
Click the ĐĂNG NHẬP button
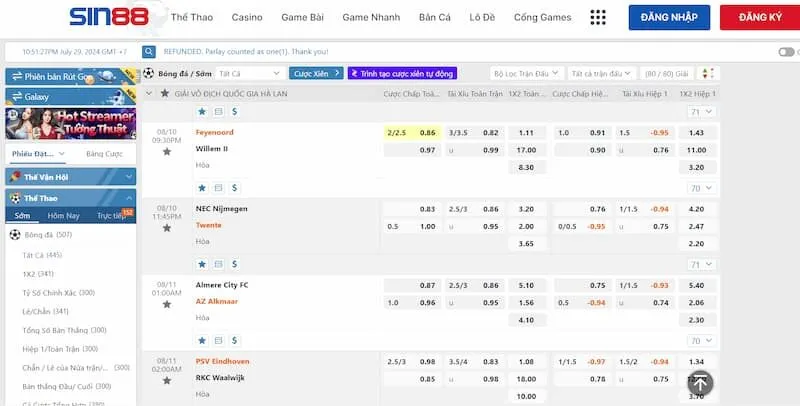[669, 17]
